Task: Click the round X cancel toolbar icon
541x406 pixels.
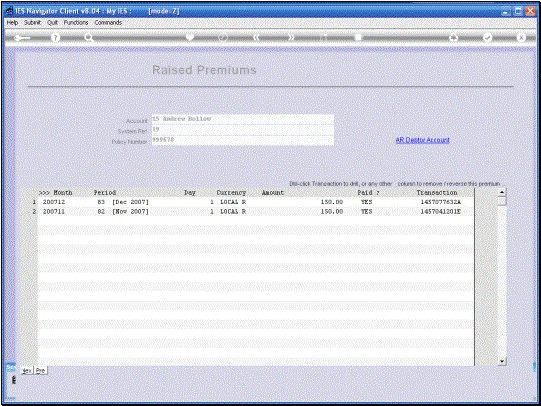Action: click(x=521, y=37)
